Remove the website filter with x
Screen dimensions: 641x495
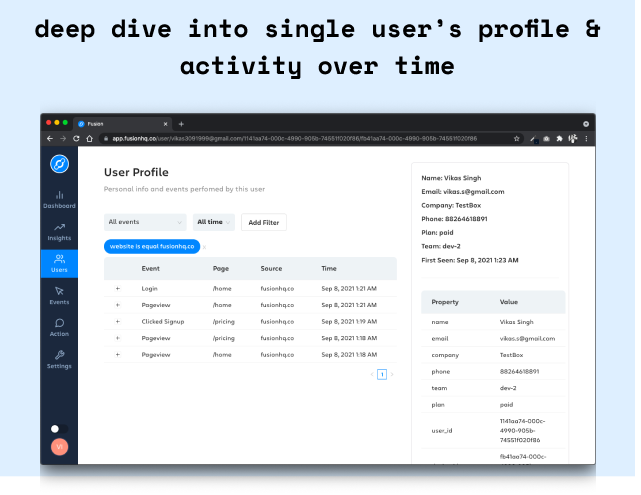point(204,247)
